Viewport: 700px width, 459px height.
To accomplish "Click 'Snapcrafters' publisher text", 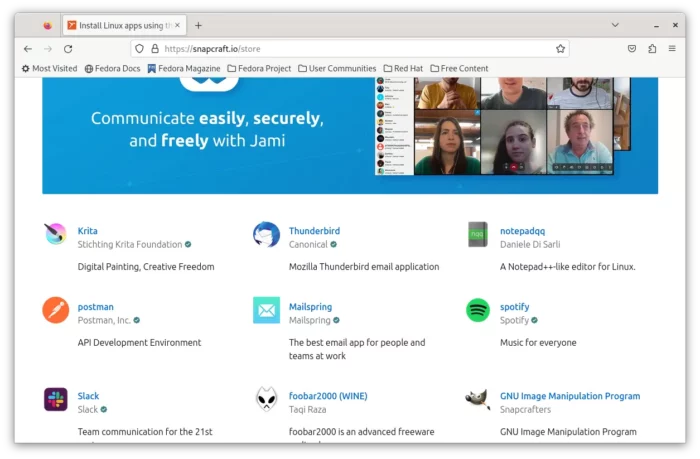I will coord(525,409).
